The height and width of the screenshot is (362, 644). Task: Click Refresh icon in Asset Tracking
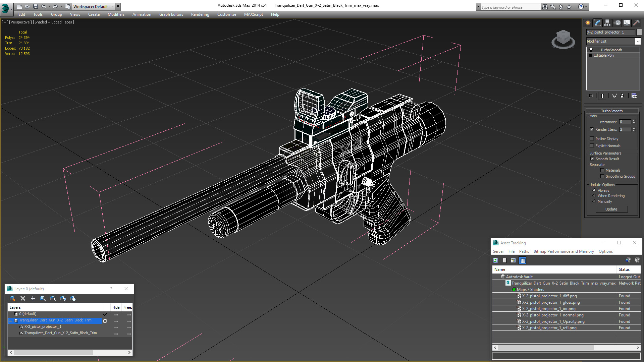(495, 260)
